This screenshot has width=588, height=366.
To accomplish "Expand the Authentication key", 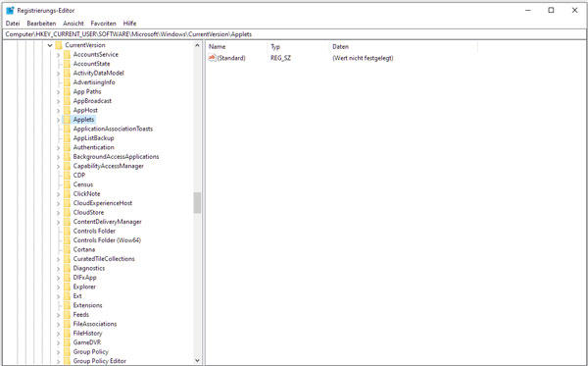I will point(58,147).
